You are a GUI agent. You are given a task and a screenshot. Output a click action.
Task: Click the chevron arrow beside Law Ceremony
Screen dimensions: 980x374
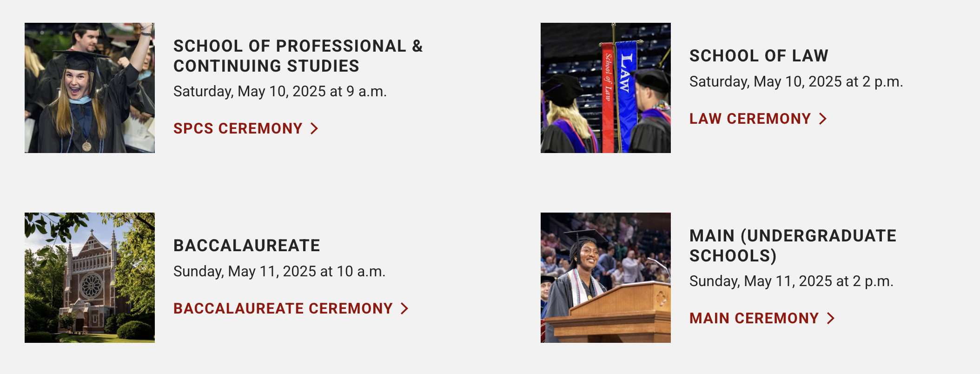[x=823, y=119]
